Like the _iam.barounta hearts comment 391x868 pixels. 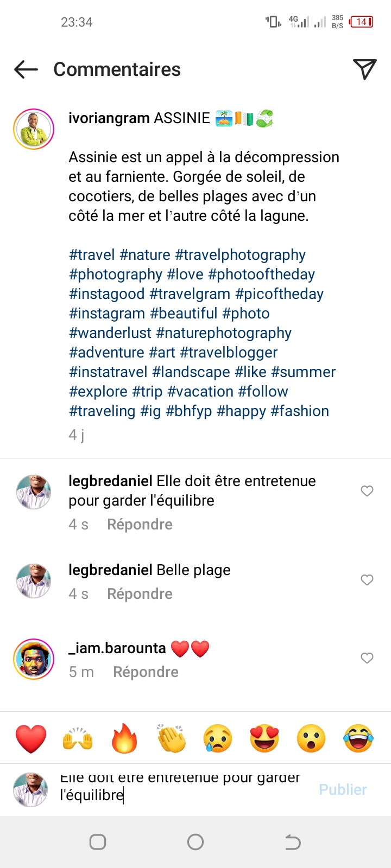367,658
